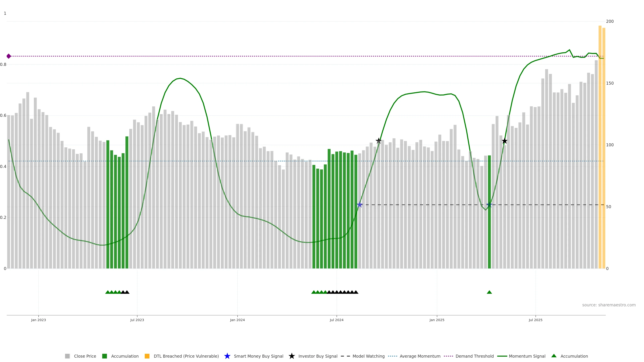Click the Jan 2023 axis label
This screenshot has width=644, height=362.
[x=39, y=320]
